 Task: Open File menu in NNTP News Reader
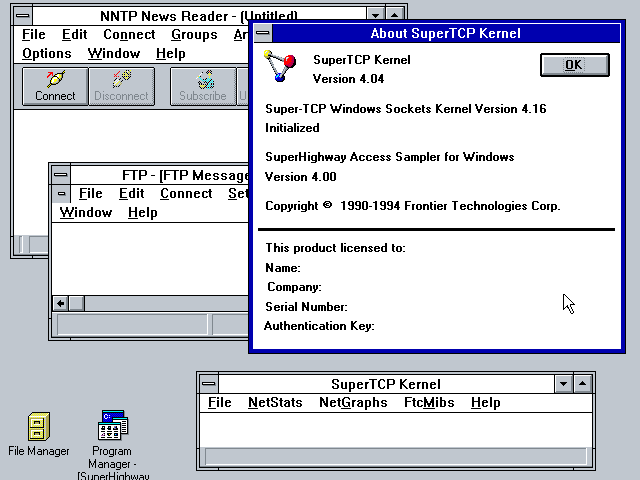(33, 35)
